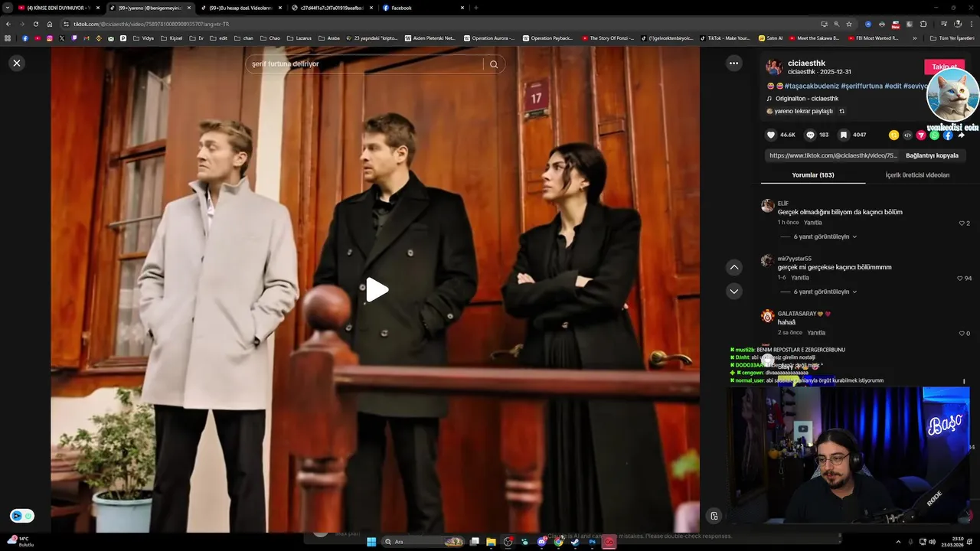The width and height of the screenshot is (980, 551).
Task: Like GALATASARAY's 'hahaâ' comment
Action: click(x=962, y=334)
